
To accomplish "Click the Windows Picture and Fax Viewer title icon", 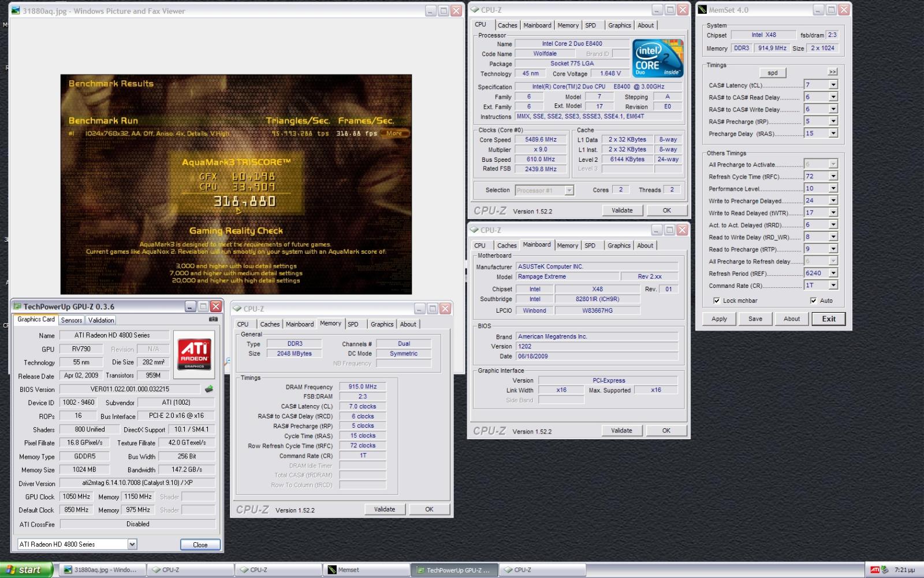I will pyautogui.click(x=16, y=10).
